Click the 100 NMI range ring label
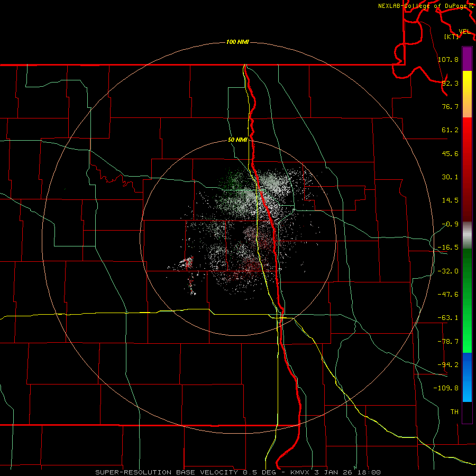 237,42
